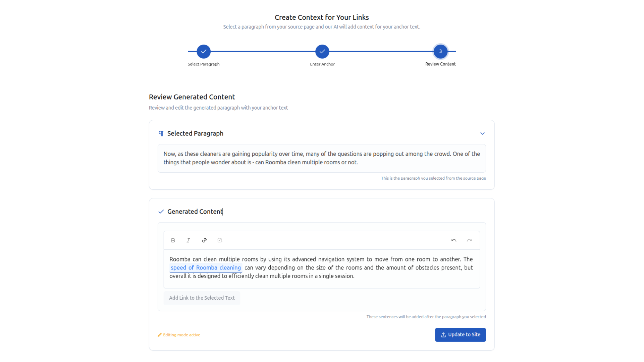The height and width of the screenshot is (362, 644).
Task: Click the insert link icon
Action: click(x=204, y=240)
